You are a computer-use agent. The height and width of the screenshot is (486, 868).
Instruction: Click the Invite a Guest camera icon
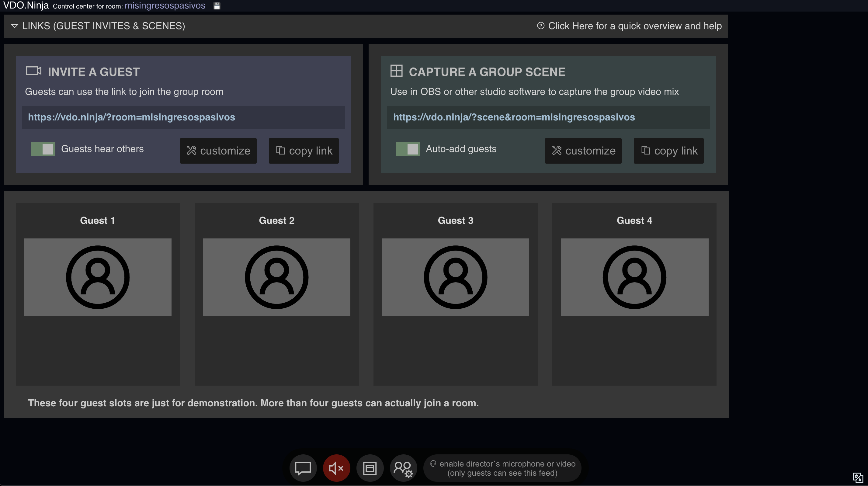[34, 71]
